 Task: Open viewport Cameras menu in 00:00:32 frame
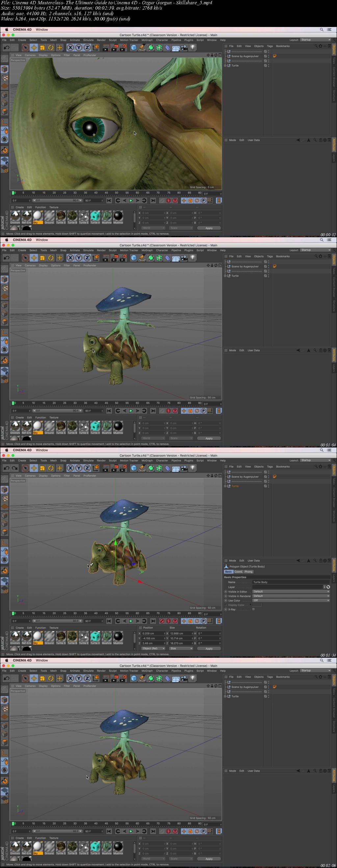pyautogui.click(x=30, y=55)
